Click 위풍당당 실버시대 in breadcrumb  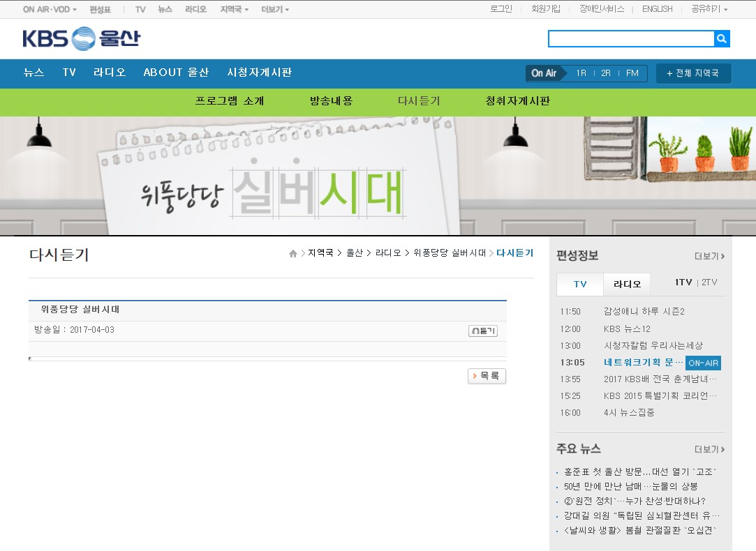pyautogui.click(x=450, y=253)
